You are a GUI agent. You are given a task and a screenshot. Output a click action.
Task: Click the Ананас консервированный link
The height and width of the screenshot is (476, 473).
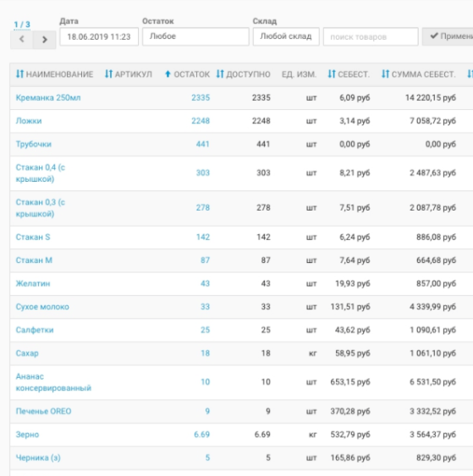click(x=53, y=382)
